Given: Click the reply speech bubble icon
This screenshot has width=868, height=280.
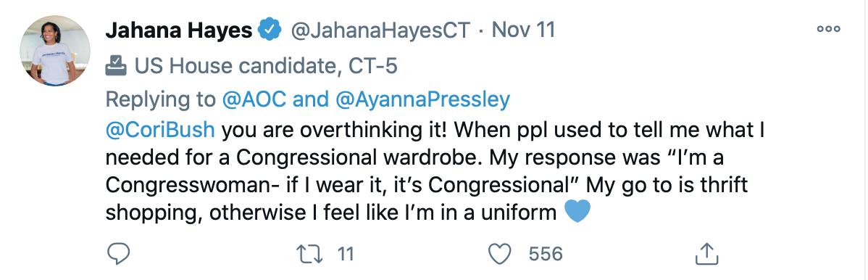Looking at the screenshot, I should [117, 255].
